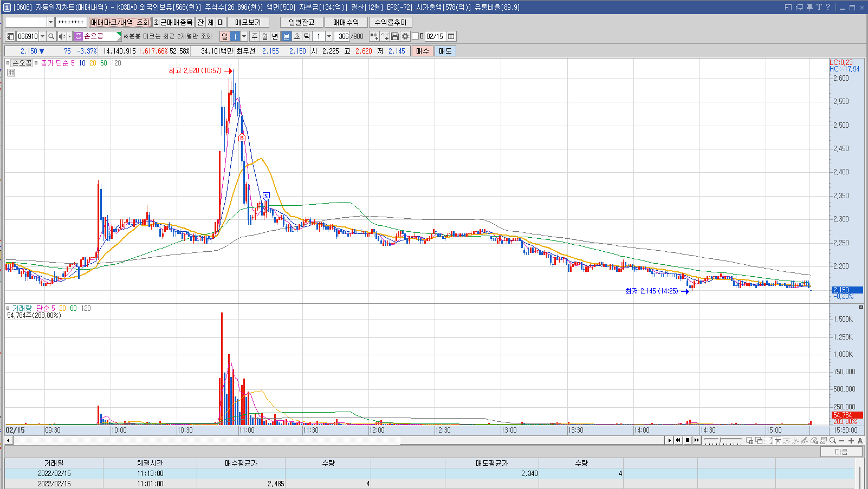Viewport: 868px width, 489px height.
Task: Open the account number dropdown arrow
Action: pos(50,22)
